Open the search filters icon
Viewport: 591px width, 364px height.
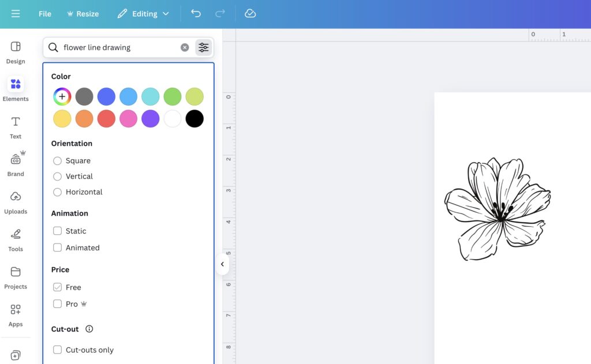203,47
